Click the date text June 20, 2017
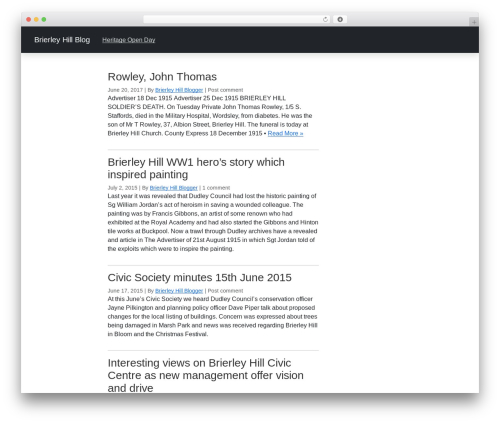 click(x=125, y=90)
